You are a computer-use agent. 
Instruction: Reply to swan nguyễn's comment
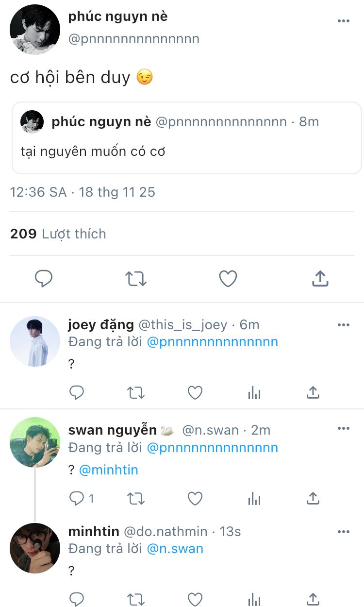click(x=77, y=498)
